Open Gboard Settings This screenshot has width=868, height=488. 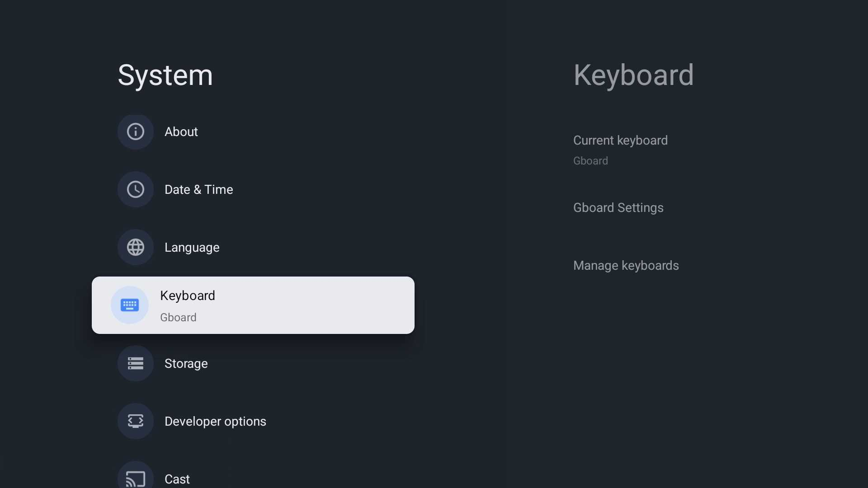point(618,208)
